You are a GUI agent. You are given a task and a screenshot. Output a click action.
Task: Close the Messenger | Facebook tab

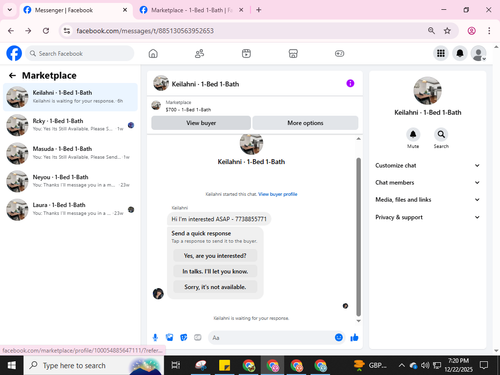[125, 10]
